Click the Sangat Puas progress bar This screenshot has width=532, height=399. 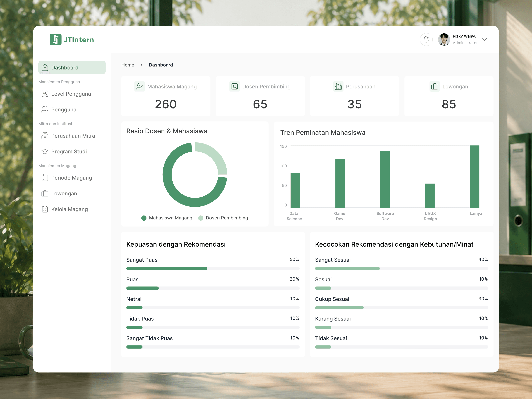pyautogui.click(x=213, y=268)
